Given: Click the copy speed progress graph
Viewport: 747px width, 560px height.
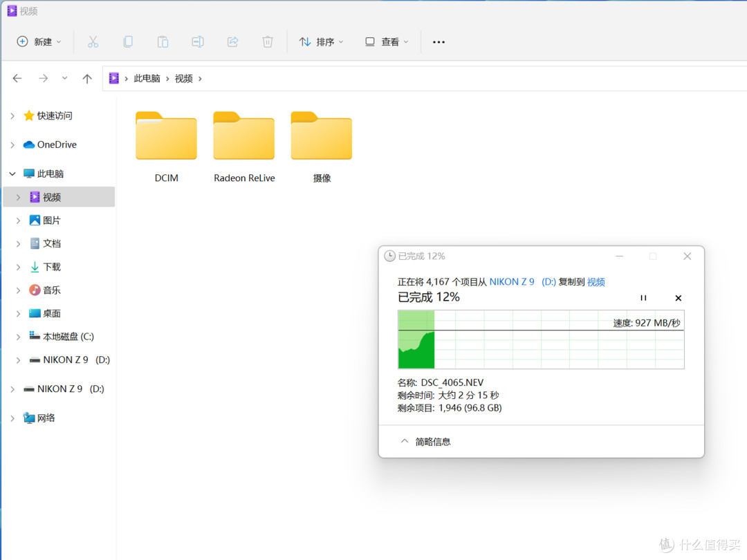Looking at the screenshot, I should tap(541, 339).
